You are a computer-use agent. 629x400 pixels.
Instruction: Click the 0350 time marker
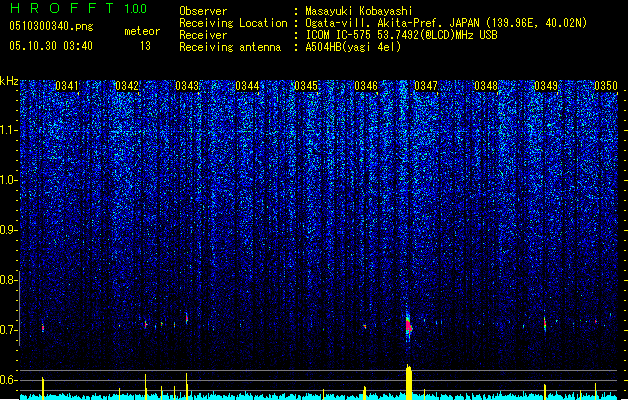coord(606,86)
